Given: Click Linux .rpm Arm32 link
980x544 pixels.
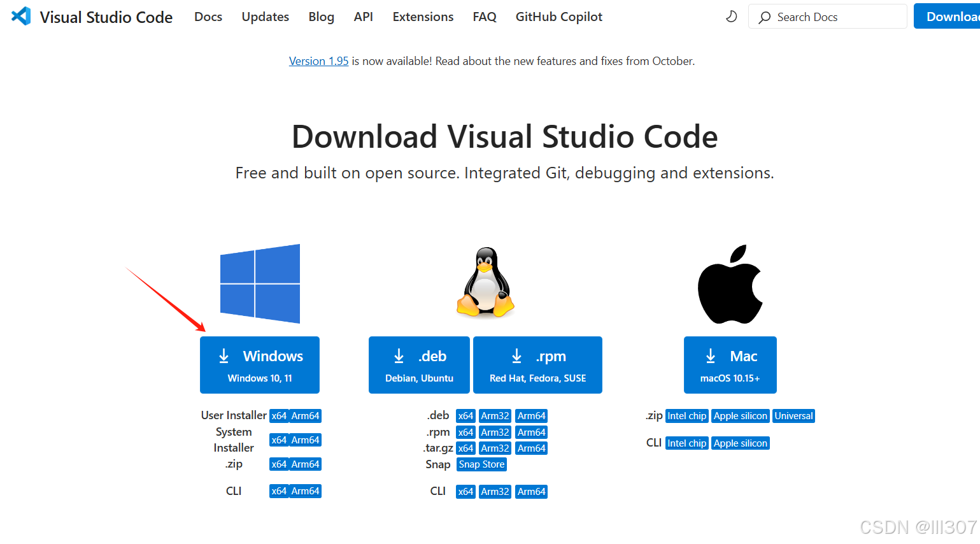Looking at the screenshot, I should tap(495, 433).
